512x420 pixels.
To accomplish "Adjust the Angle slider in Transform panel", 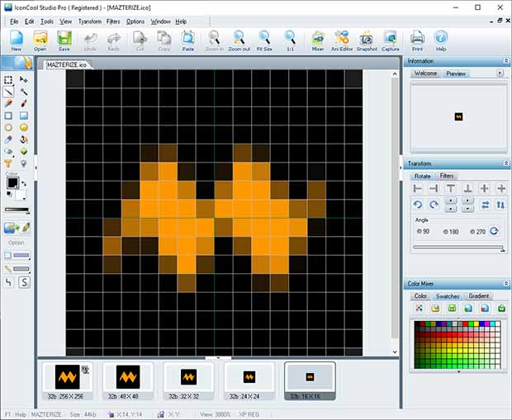I will pos(458,248).
